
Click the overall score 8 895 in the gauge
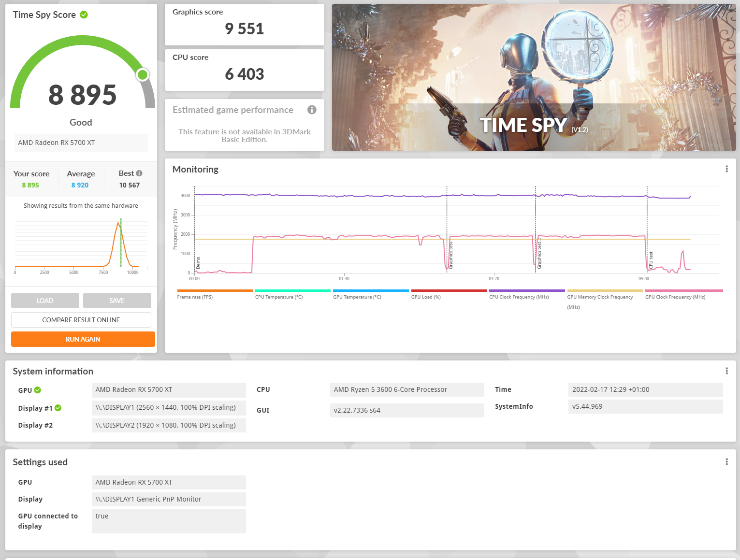click(x=83, y=95)
